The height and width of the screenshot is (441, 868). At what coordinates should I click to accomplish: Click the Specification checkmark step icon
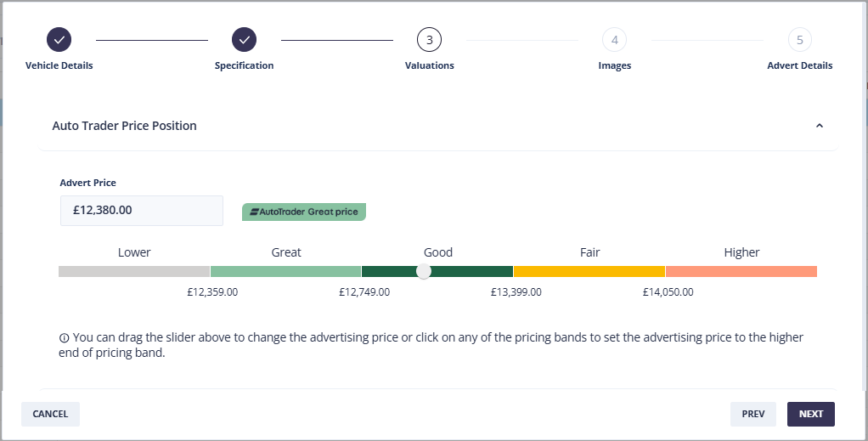point(244,39)
